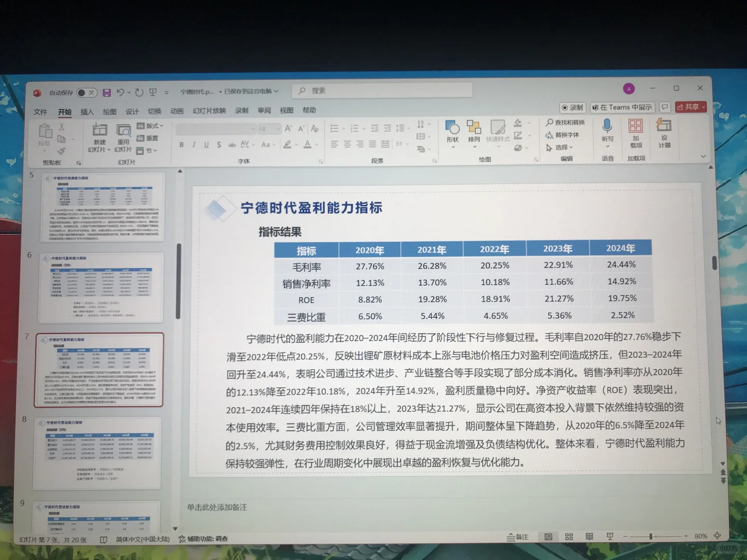
Task: Toggle italic formatting
Action: point(194,145)
